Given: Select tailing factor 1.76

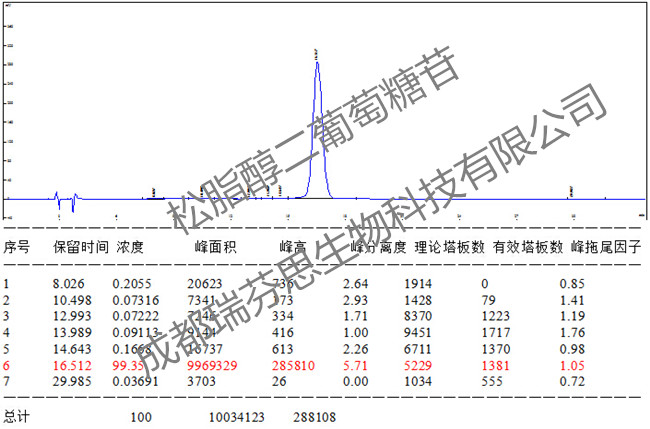Looking at the screenshot, I should click(x=572, y=333).
